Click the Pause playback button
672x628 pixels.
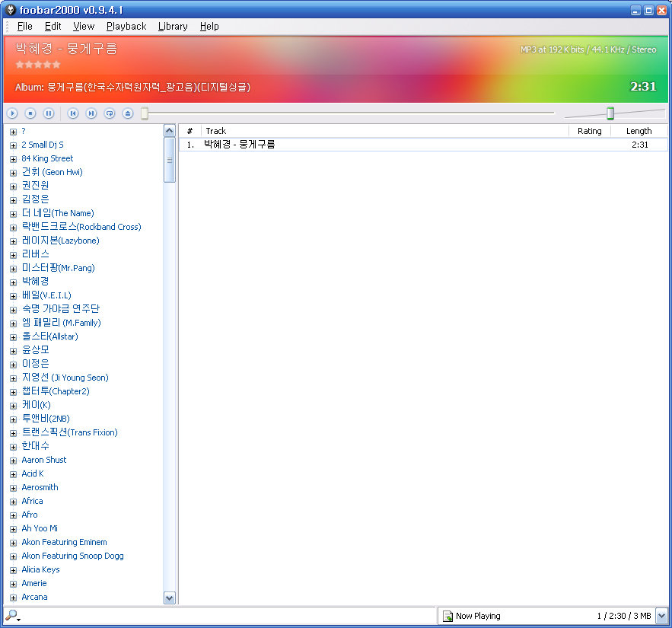pos(49,113)
